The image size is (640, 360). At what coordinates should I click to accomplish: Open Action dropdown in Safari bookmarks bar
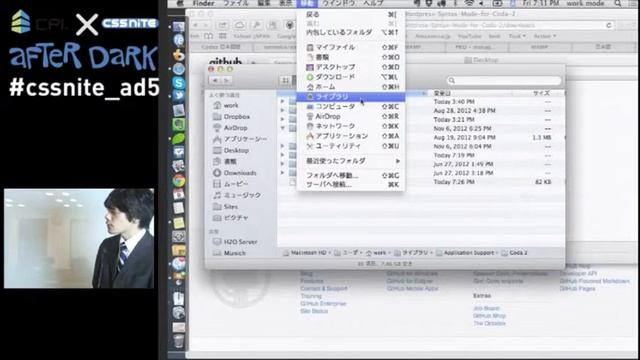[x=545, y=36]
